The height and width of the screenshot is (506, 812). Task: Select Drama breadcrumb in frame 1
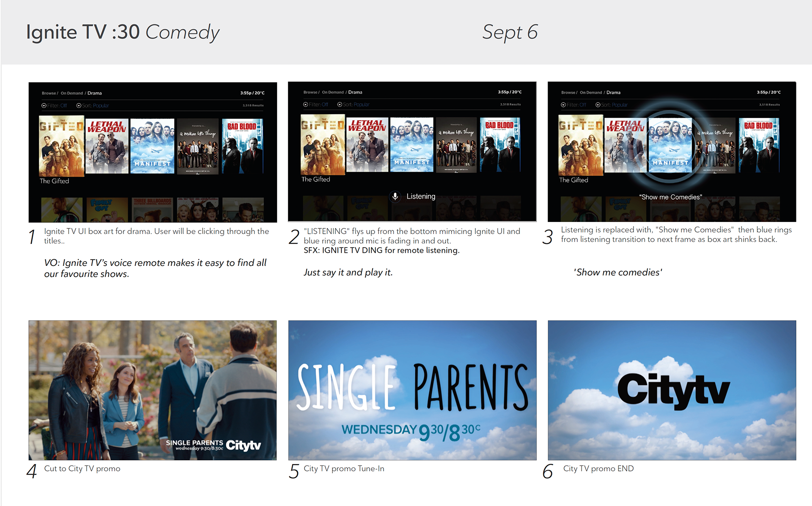coord(95,93)
